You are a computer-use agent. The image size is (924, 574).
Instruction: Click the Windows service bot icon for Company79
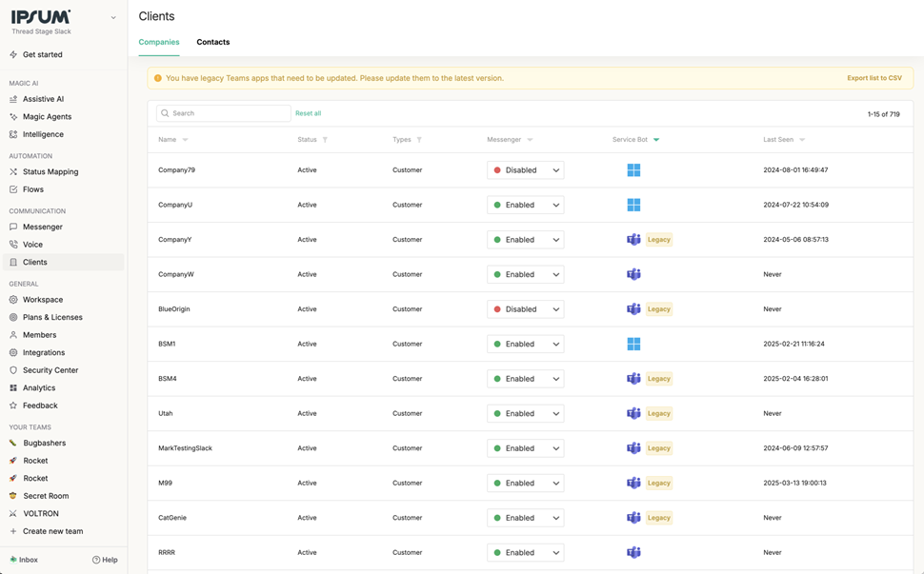click(x=633, y=170)
